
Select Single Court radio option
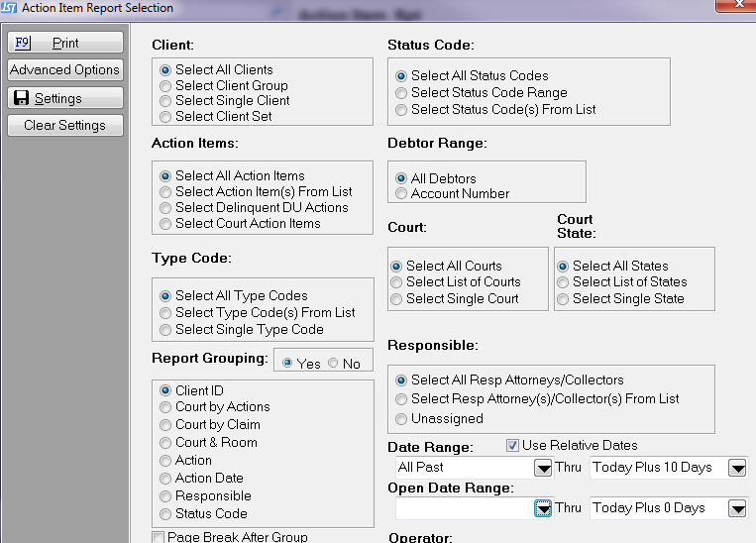coord(396,298)
